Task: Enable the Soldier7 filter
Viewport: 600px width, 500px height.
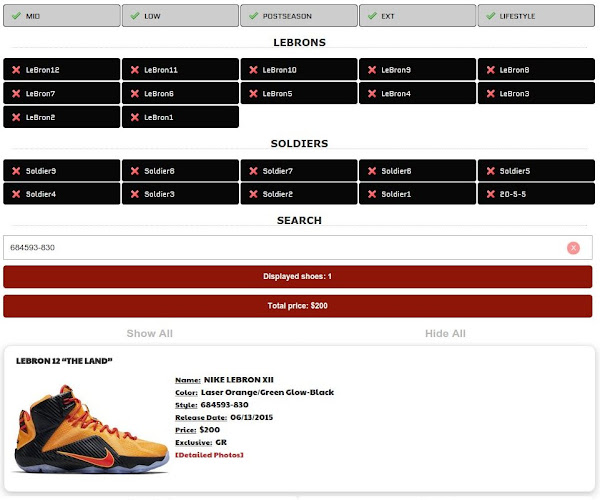Action: [299, 171]
